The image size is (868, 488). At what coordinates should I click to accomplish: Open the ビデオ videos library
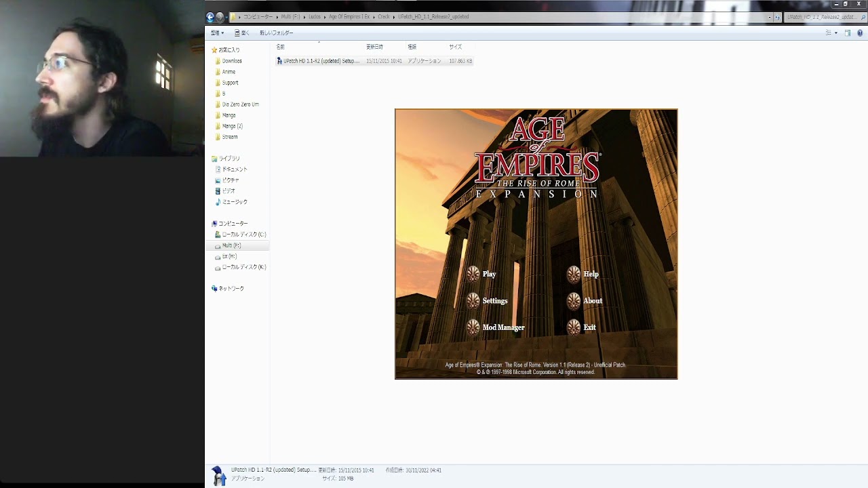click(229, 191)
